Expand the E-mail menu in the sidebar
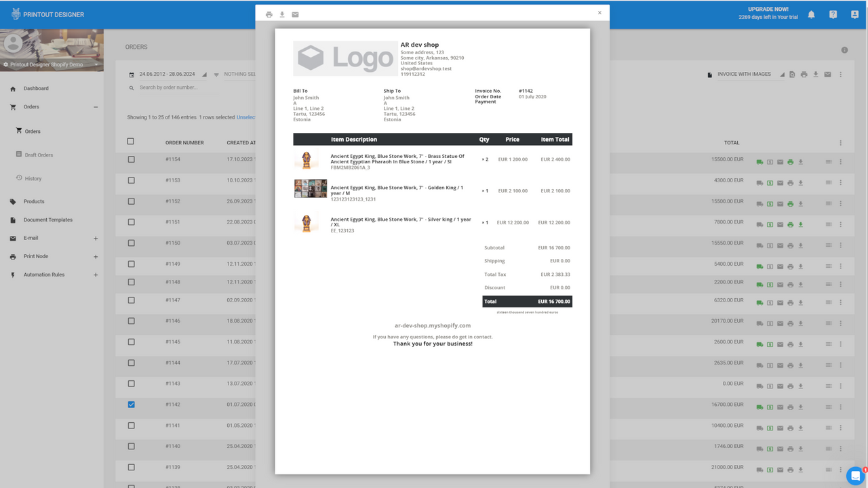The image size is (868, 488). point(96,238)
